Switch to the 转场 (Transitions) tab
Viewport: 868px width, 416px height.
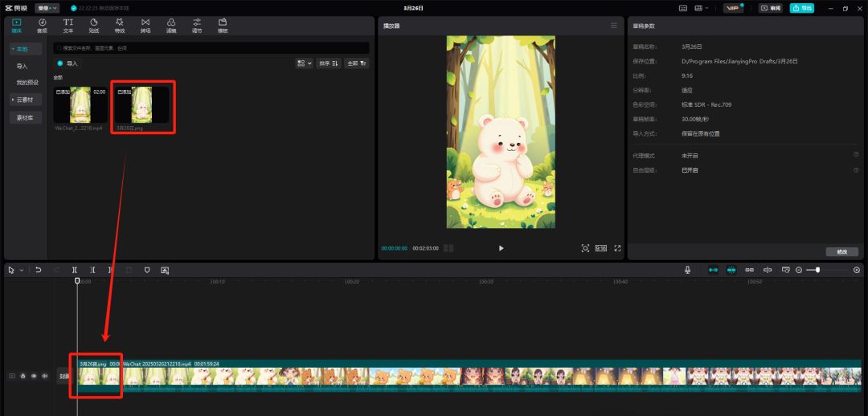(x=145, y=25)
